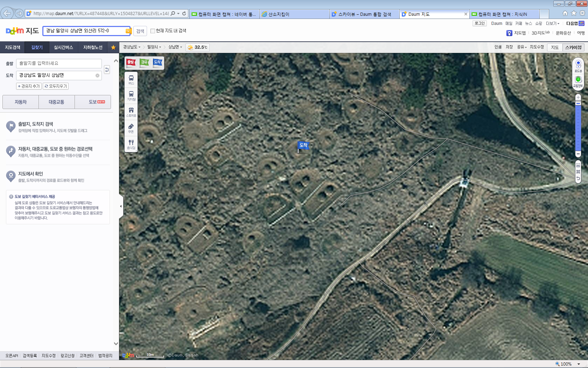Expand the 경상남도 region dropdown
588x368 pixels.
132,47
